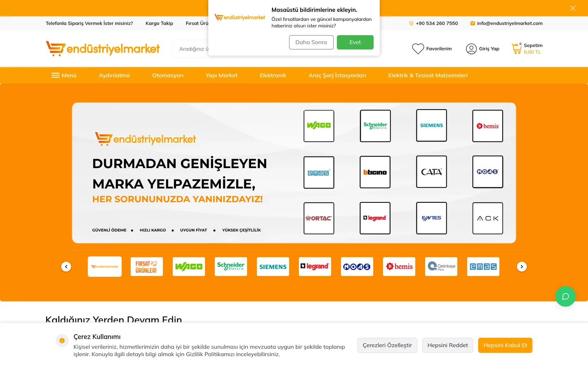Image resolution: width=588 pixels, height=368 pixels.
Task: Select the Schneider Electric tile in banner grid
Action: coord(375,126)
